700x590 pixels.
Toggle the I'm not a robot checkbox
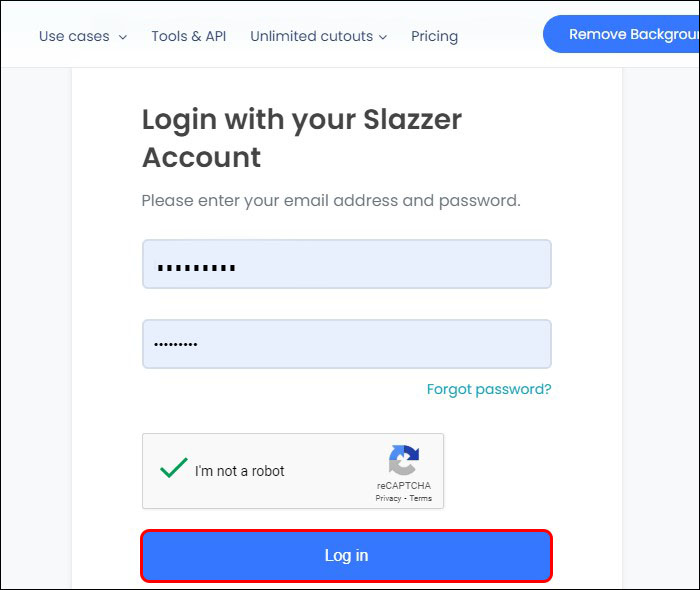coord(174,468)
